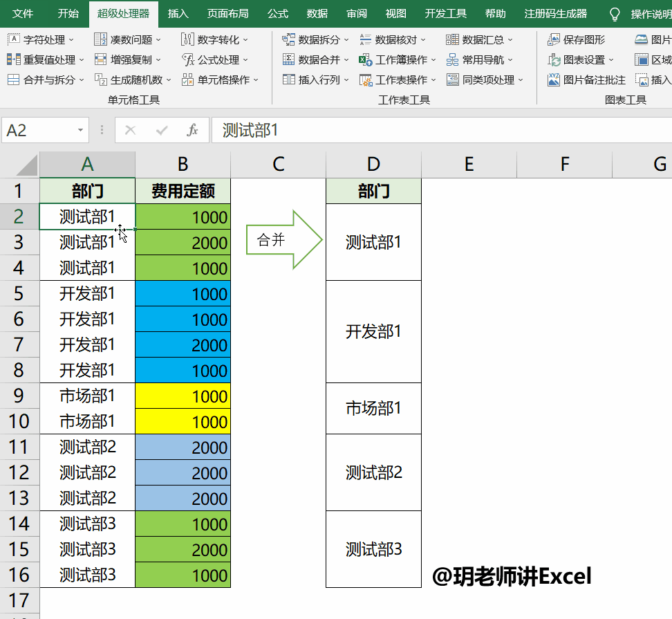This screenshot has width=672, height=619.
Task: Click the 数据核对 icon
Action: (x=366, y=39)
